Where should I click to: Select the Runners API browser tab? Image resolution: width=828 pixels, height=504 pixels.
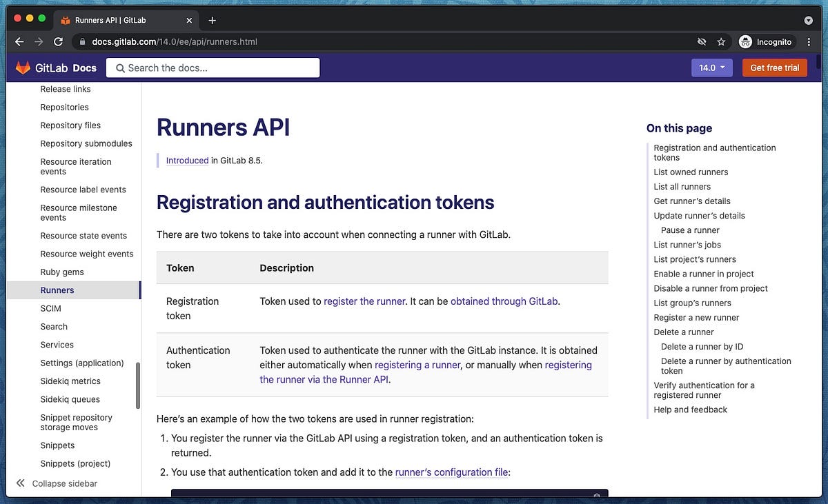126,21
